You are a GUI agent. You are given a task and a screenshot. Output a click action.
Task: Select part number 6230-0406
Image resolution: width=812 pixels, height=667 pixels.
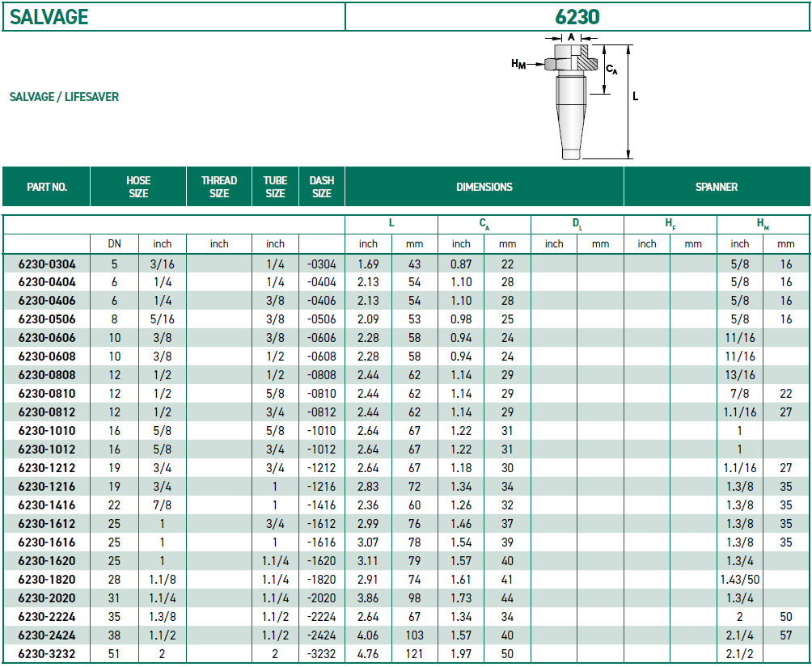47,301
